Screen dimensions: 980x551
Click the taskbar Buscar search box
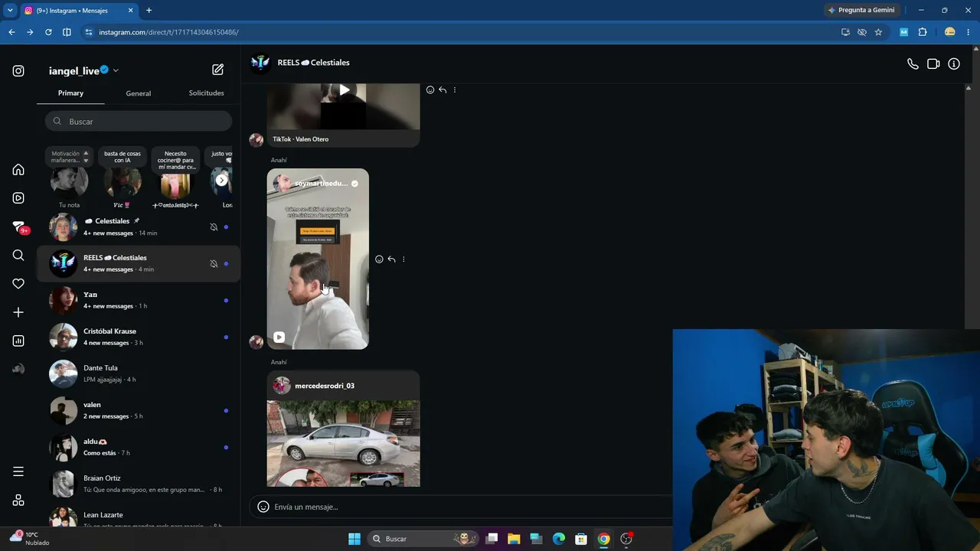(x=423, y=539)
